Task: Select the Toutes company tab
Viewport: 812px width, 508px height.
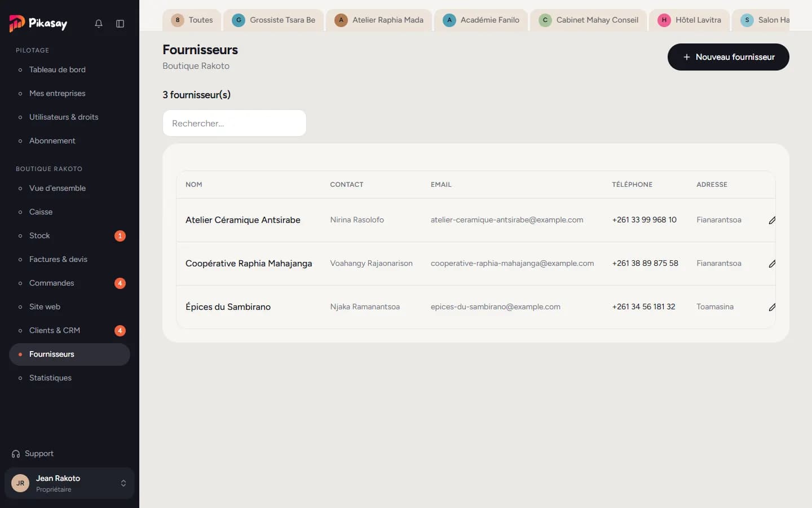Action: pos(192,20)
